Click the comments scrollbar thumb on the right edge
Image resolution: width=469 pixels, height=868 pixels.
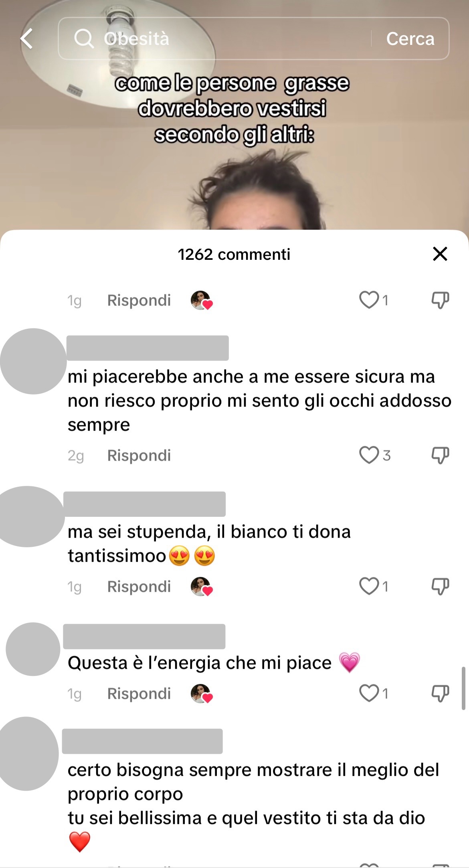(x=463, y=688)
